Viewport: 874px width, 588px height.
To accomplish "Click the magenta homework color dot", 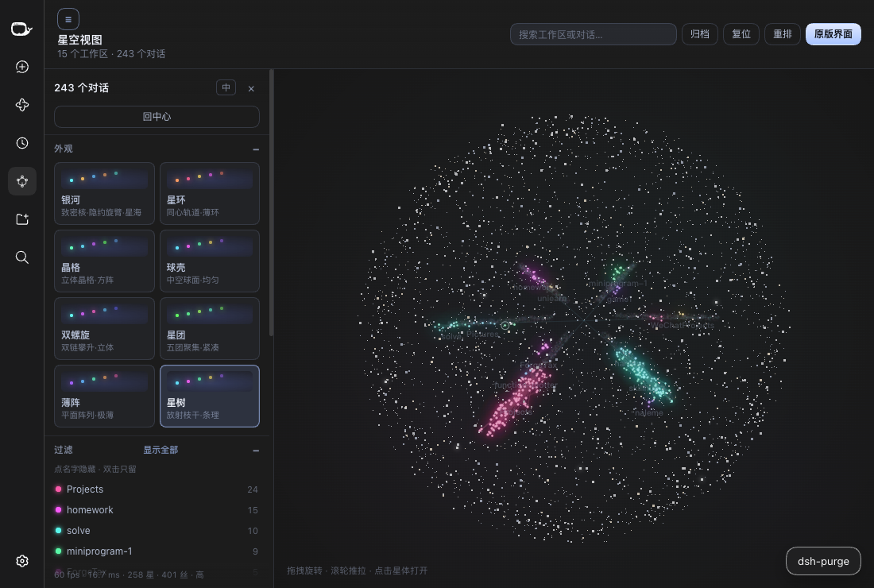I will click(58, 510).
